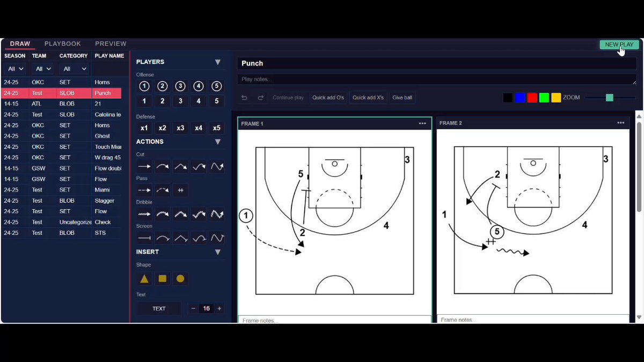This screenshot has height=362, width=644.
Task: Click the New Play button
Action: click(x=619, y=45)
